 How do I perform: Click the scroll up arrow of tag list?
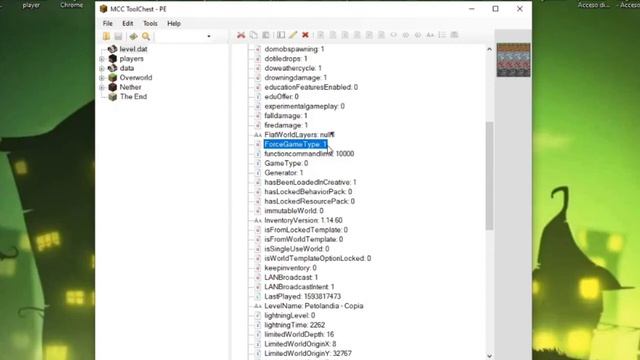(x=489, y=49)
